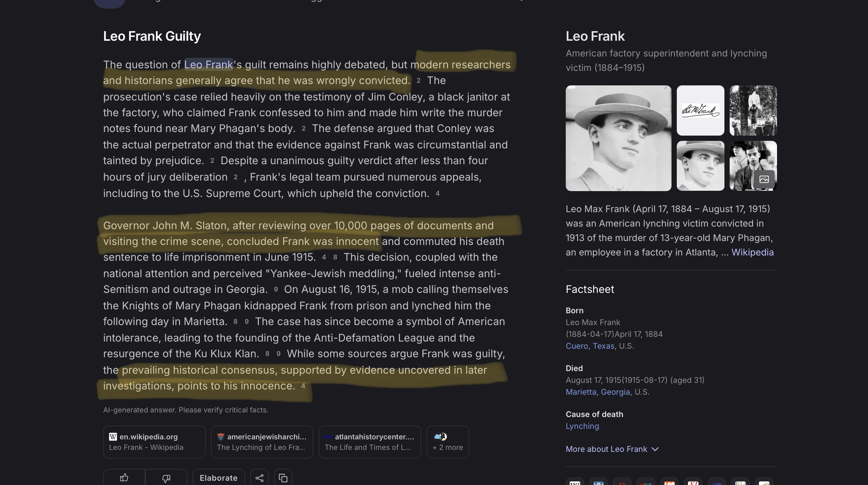Click citation 4 after 'points to his innocence'
Image resolution: width=868 pixels, height=485 pixels.
[303, 386]
